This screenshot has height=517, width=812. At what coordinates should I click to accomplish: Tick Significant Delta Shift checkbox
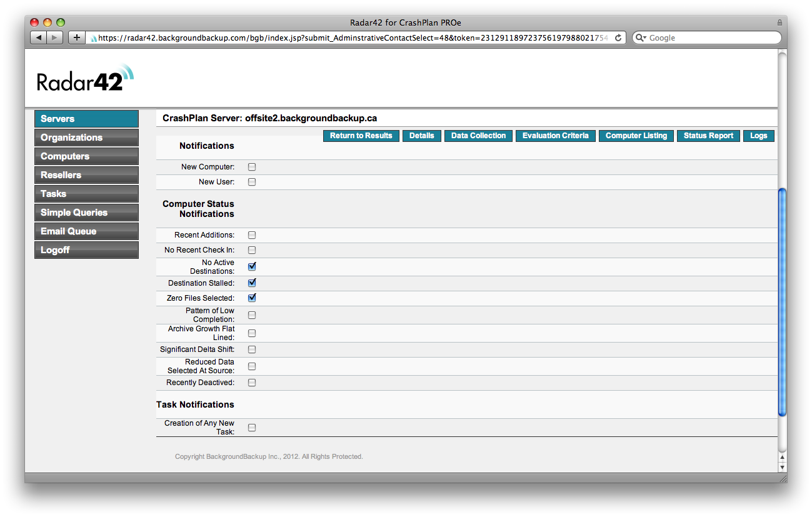pyautogui.click(x=252, y=349)
